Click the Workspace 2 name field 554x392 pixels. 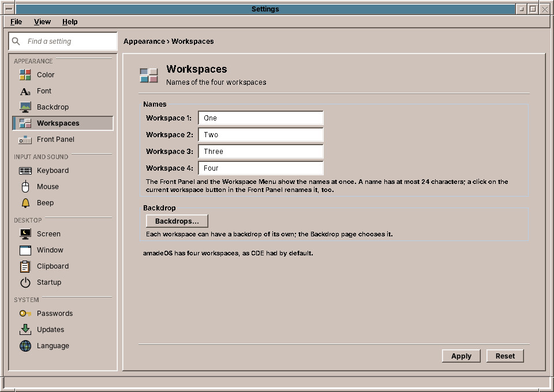(261, 135)
